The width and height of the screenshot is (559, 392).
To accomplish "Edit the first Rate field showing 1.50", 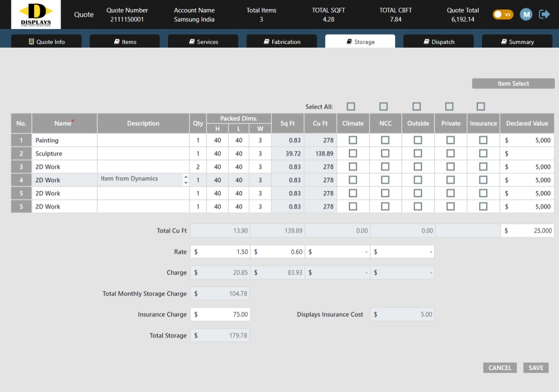I will [x=220, y=252].
